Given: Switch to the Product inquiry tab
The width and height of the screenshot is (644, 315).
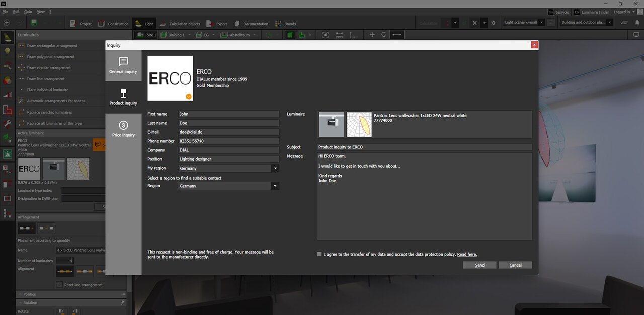Looking at the screenshot, I should [123, 97].
